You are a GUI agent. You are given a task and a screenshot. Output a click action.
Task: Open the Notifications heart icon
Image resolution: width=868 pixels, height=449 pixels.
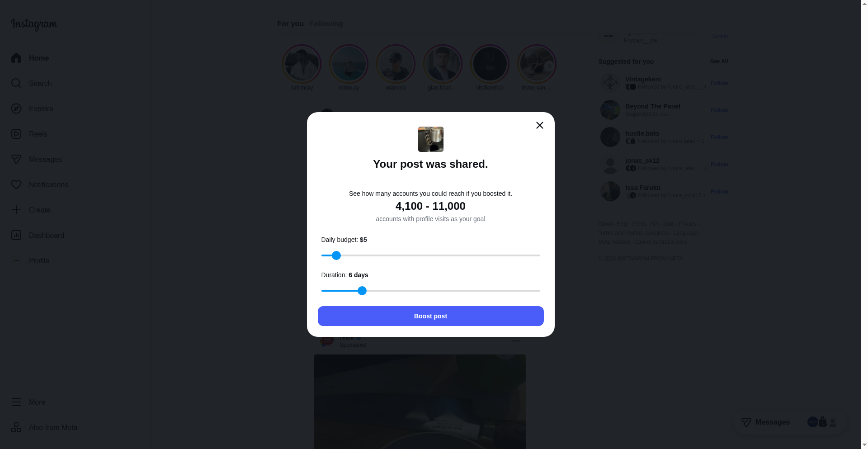tap(16, 185)
